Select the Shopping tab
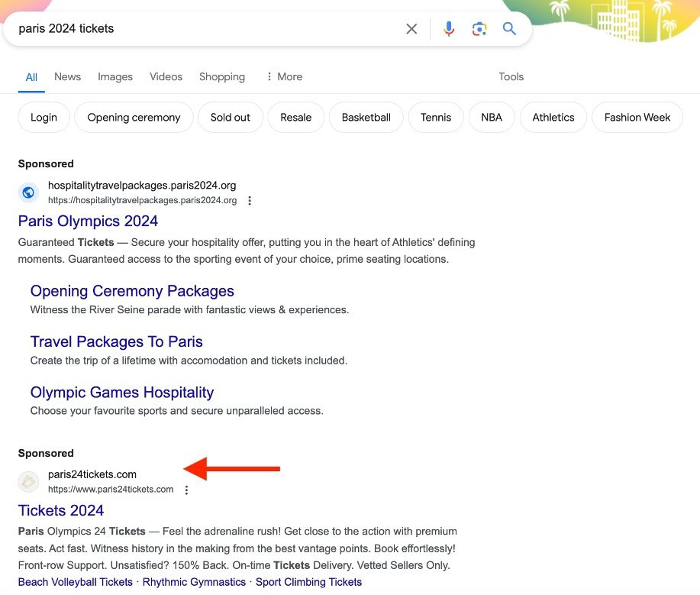 tap(222, 76)
